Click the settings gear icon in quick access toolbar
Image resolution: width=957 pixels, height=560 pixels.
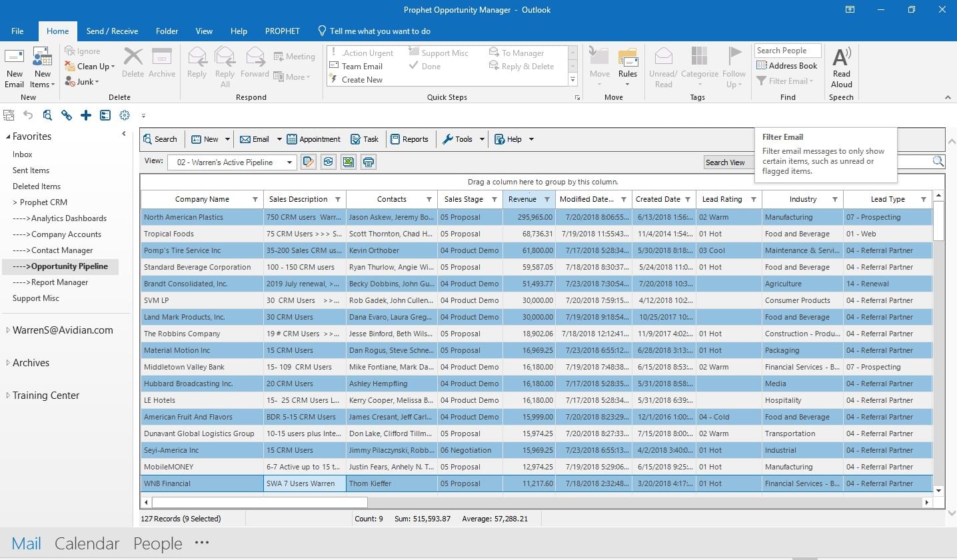coord(125,115)
